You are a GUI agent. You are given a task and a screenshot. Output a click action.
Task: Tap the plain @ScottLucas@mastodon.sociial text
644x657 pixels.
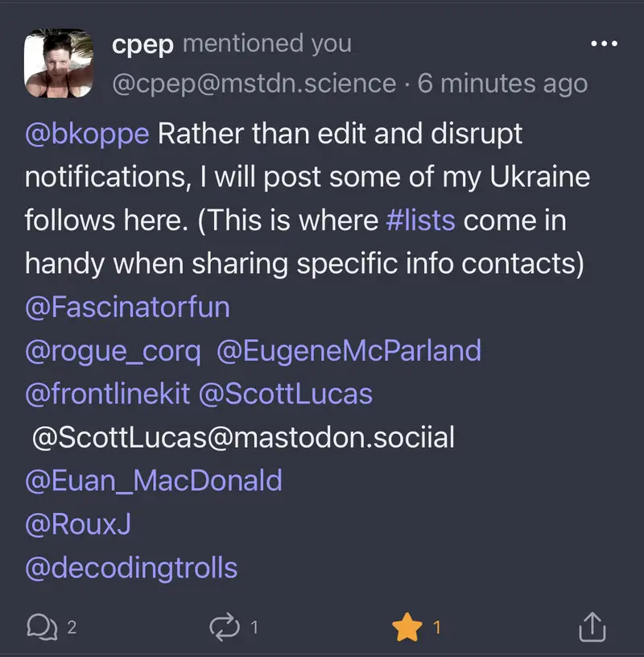243,437
